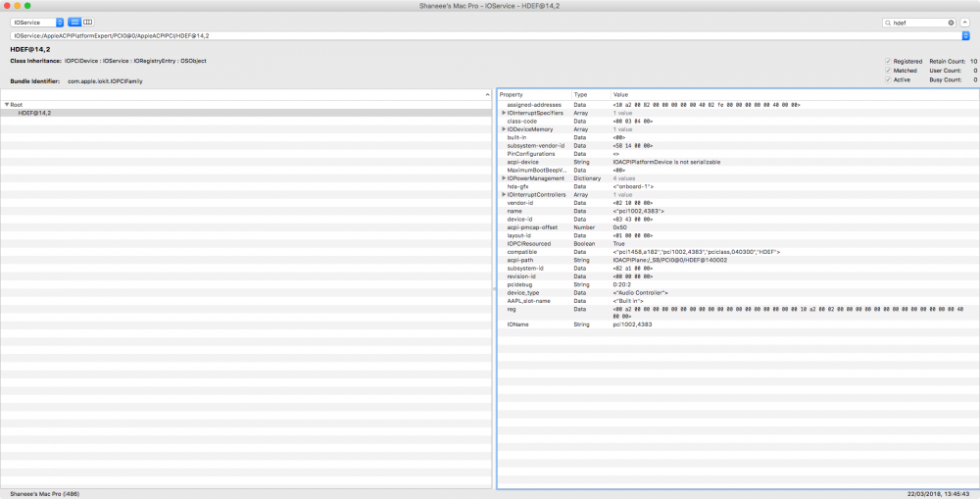Click the HDEF@14,2 bold heading

click(30, 49)
